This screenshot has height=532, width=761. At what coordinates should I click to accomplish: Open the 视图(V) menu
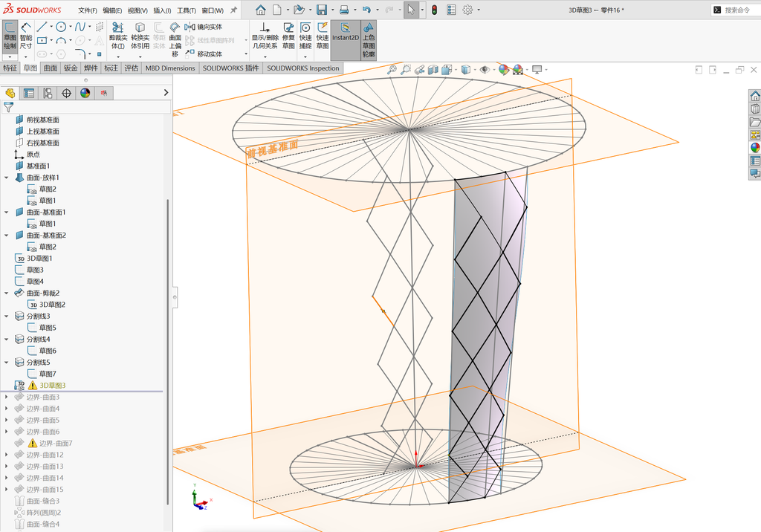[x=137, y=10]
